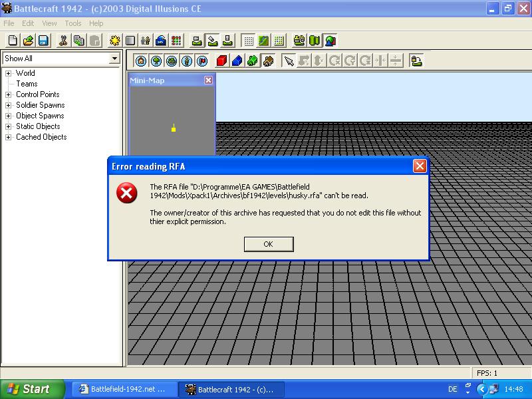The height and width of the screenshot is (399, 532).
Task: Expand the World tree node
Action: (9, 73)
